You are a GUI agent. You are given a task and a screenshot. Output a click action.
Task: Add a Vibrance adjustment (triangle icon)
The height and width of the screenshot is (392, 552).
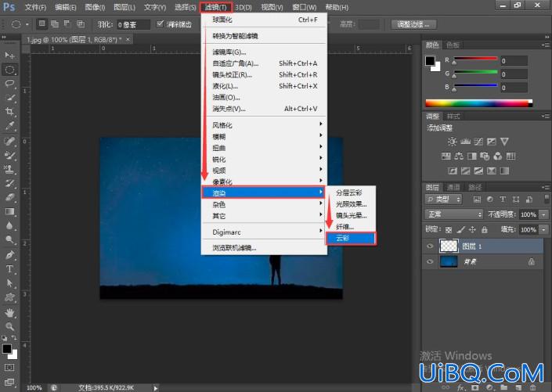point(504,142)
